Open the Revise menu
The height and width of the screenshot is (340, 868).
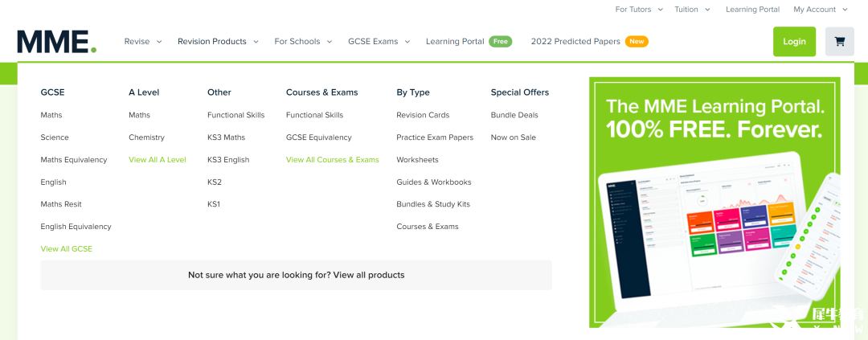click(x=137, y=42)
